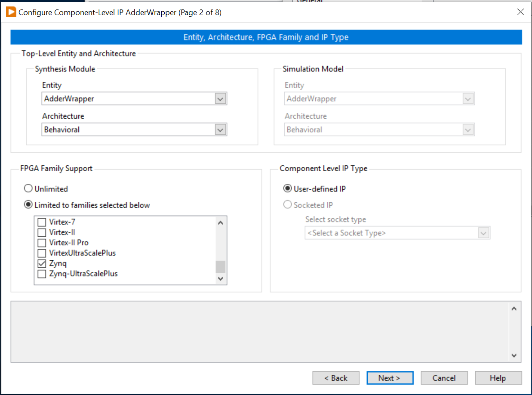532x395 pixels.
Task: Click the scroll-up arrow on family list
Action: click(x=220, y=222)
